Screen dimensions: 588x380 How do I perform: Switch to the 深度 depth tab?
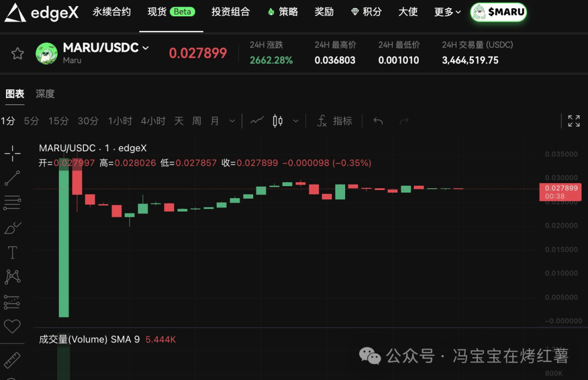[x=45, y=94]
